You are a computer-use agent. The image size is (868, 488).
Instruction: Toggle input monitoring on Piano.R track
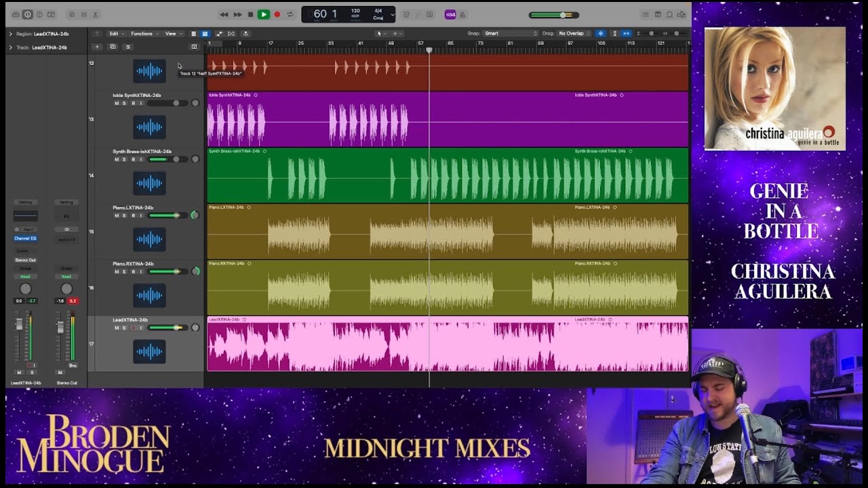pos(141,272)
